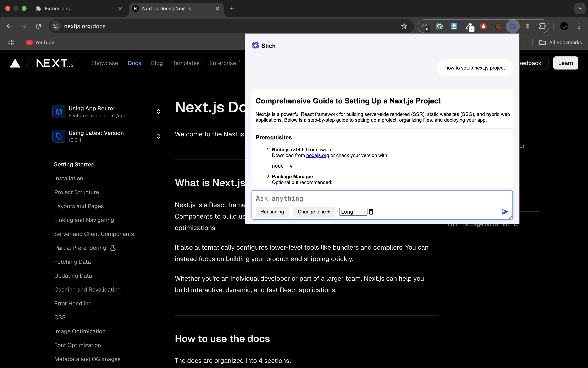
Task: Click the user message bubble about next.js project
Action: pyautogui.click(x=475, y=68)
